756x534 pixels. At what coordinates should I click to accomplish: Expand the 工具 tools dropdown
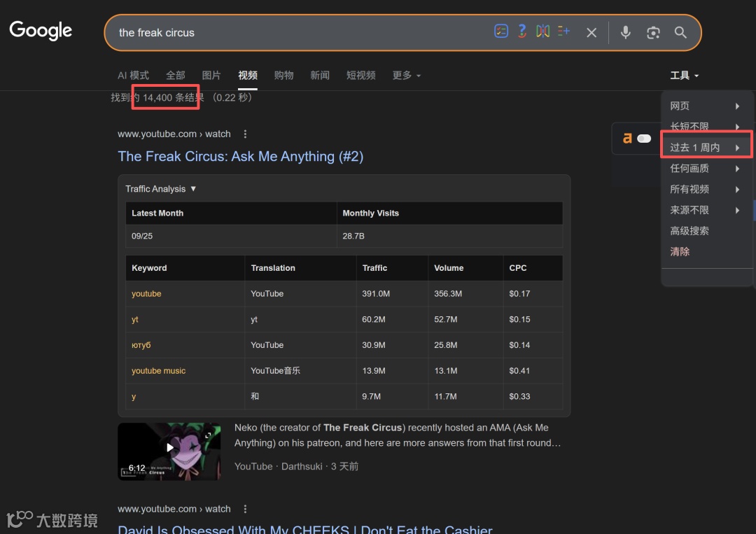[x=684, y=76]
